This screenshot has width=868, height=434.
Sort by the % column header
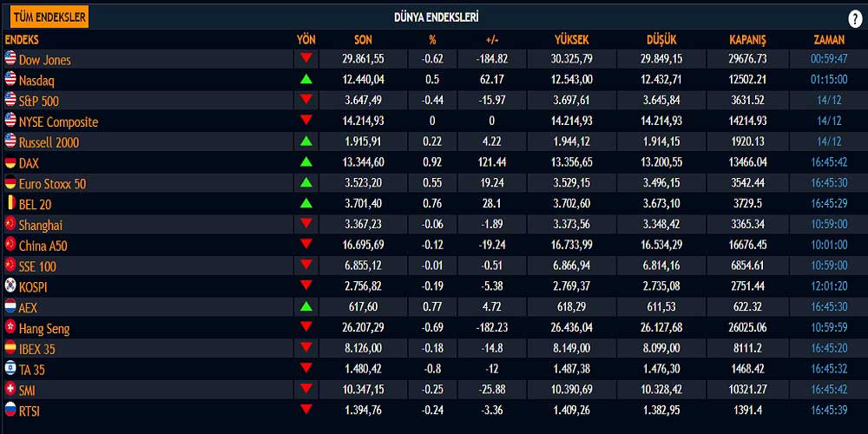[432, 40]
